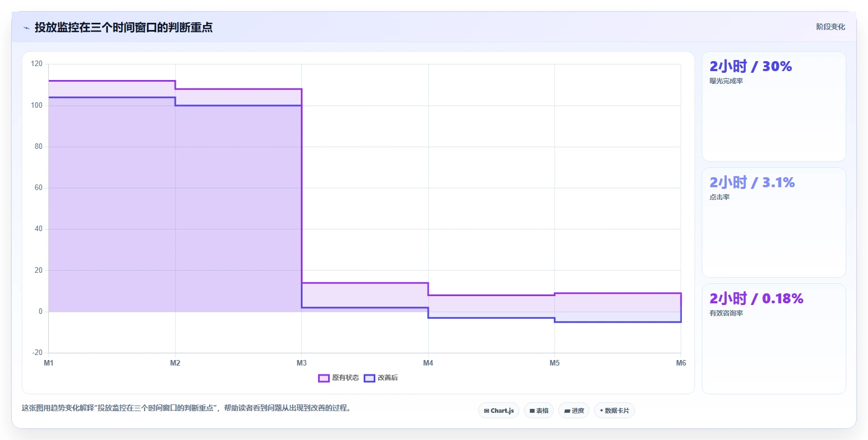Click the 原有状态 step line between M3 and M4
This screenshot has width=868, height=440.
coord(365,283)
